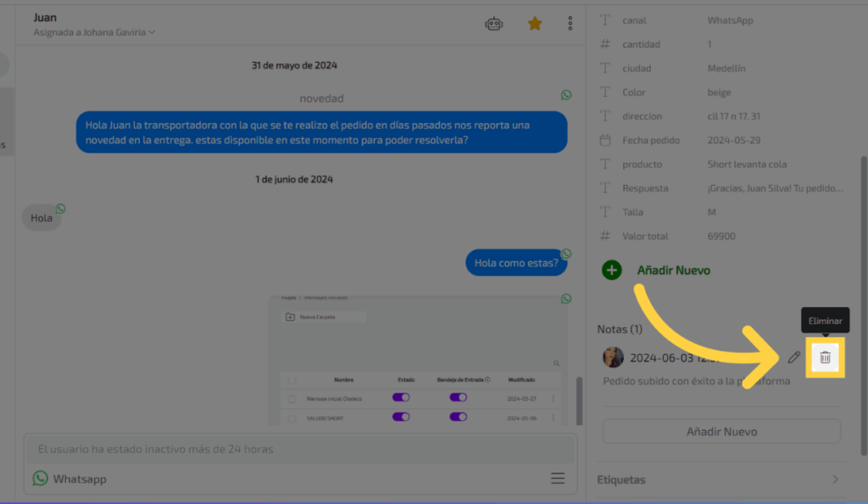Click the pencil icon to edit the note
This screenshot has height=504, width=868.
pos(793,357)
